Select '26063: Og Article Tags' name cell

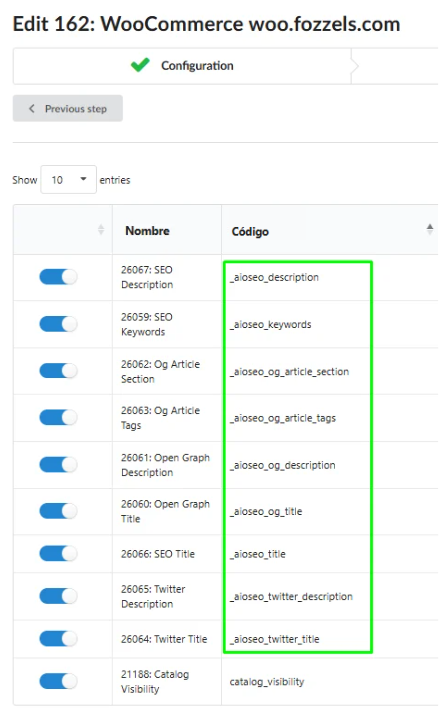(167, 418)
